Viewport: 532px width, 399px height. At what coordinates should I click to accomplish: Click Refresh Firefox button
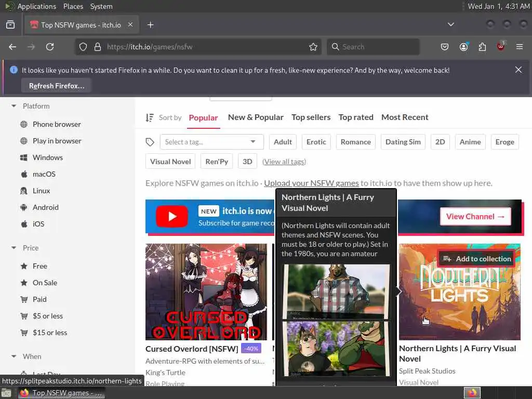tap(56, 86)
